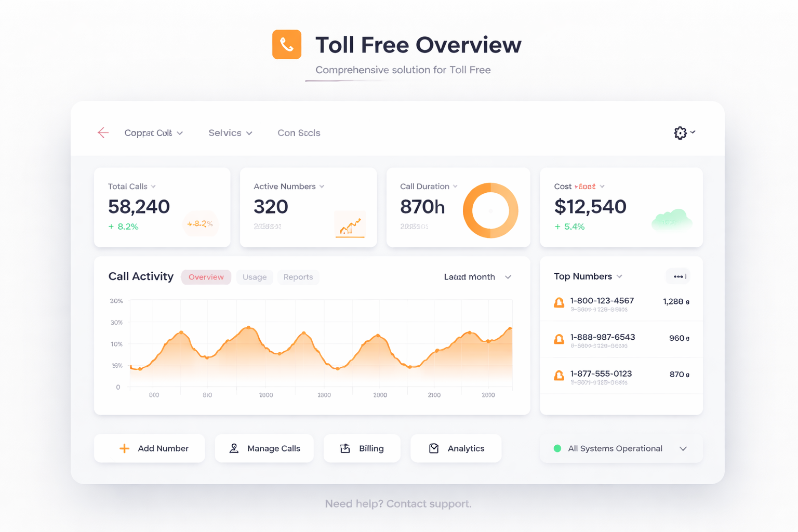Open the Selvics navigation menu
The width and height of the screenshot is (798, 532).
(230, 133)
